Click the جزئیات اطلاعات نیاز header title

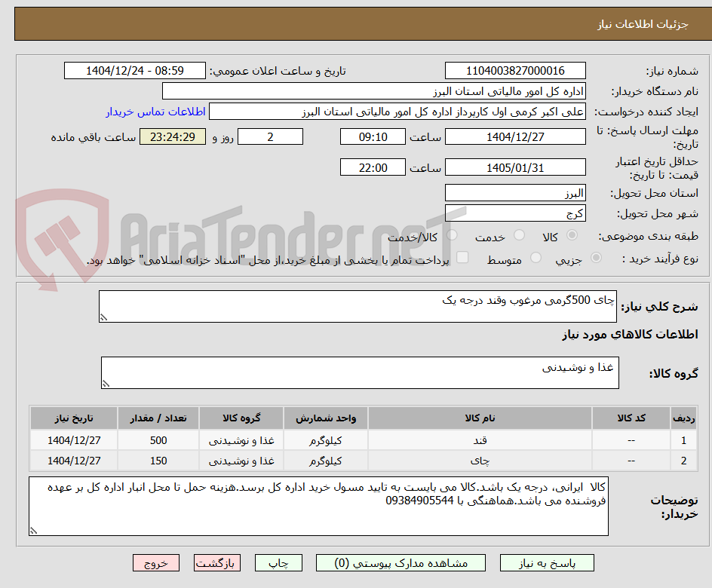click(643, 24)
